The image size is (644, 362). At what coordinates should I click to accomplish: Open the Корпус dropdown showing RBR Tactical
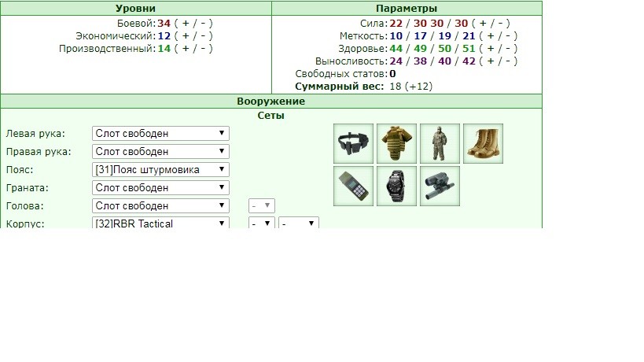pos(160,223)
